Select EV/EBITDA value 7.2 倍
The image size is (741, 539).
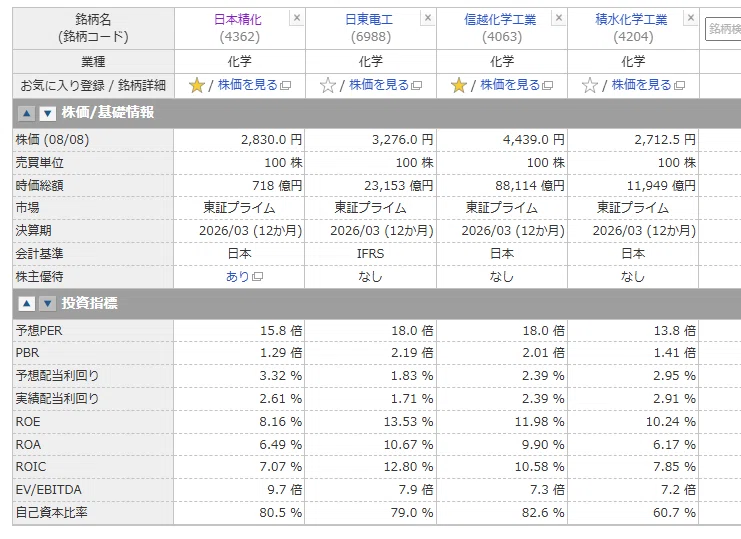tap(679, 490)
